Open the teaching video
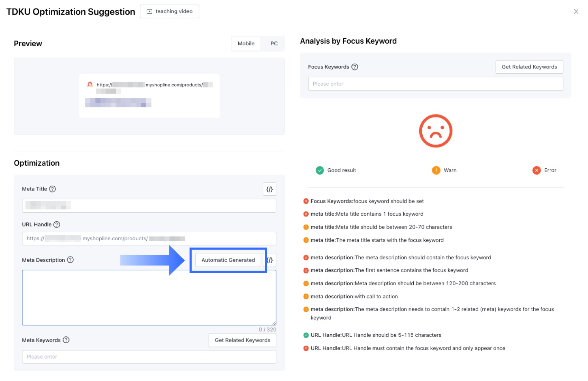This screenshot has width=588, height=381. (169, 11)
